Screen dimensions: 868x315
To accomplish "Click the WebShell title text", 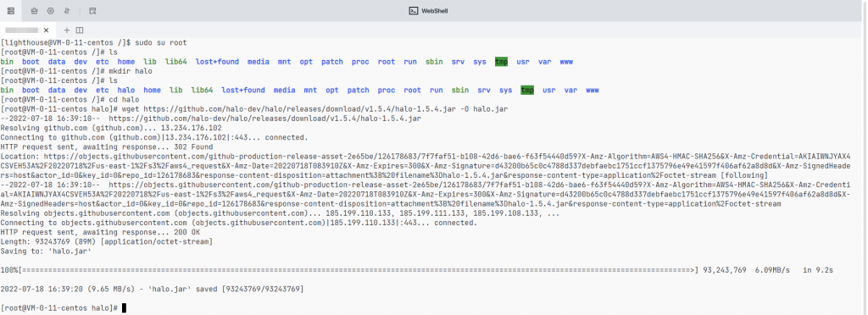I will pyautogui.click(x=435, y=10).
